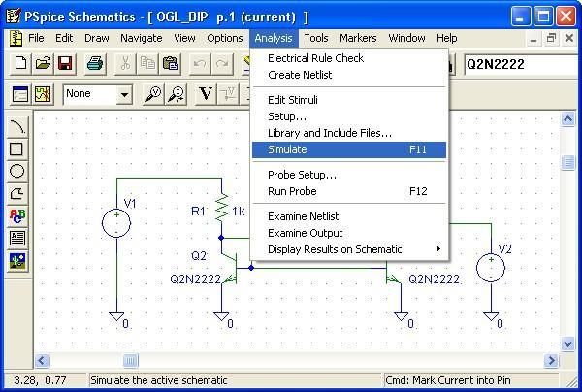Click the Simulate toolbar icon
Screen dimensions: 582x392
43,94
